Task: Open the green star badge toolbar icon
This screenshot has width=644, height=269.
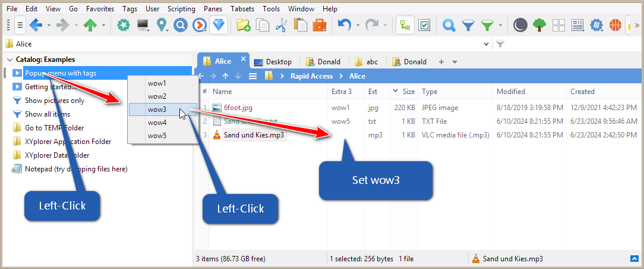Action: (x=123, y=26)
